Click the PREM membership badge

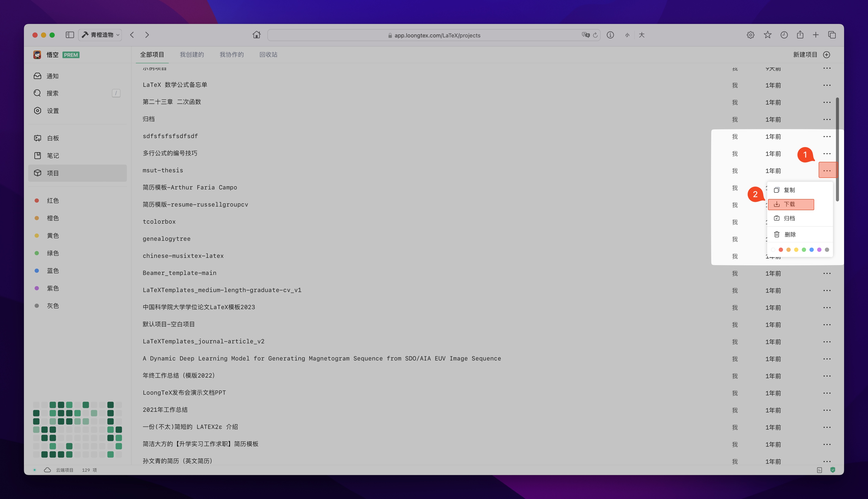[71, 55]
